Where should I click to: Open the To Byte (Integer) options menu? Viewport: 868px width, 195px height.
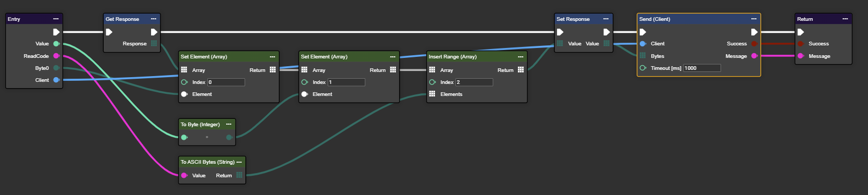(228, 124)
